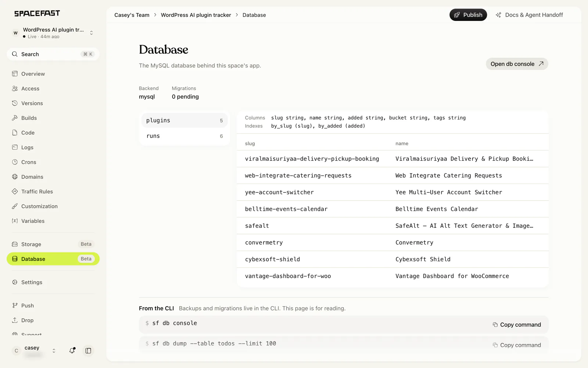This screenshot has height=368, width=588.
Task: Open Versions history icon
Action: coord(15,103)
